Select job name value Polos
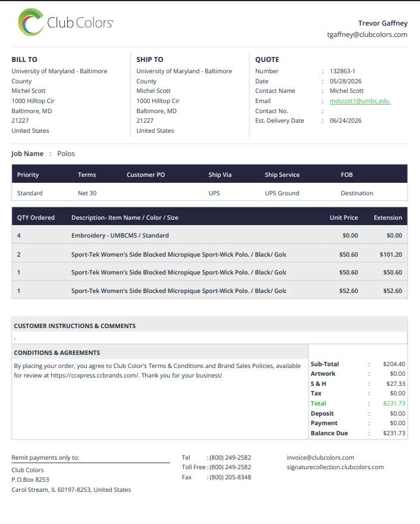Screen dimensions: 420x524 pos(66,154)
